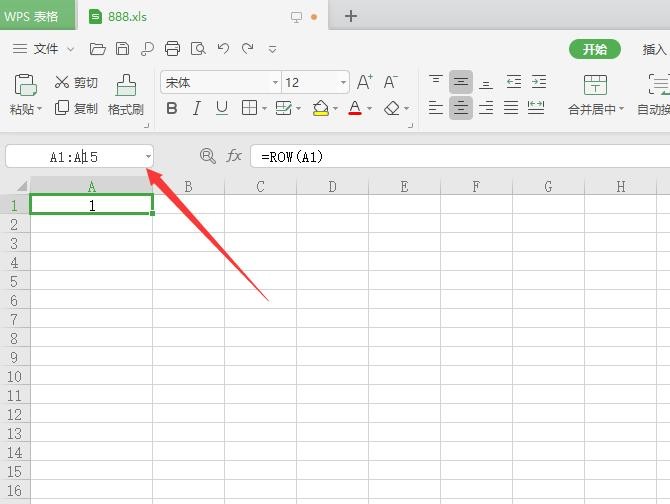670x504 pixels.
Task: Undo the last action
Action: point(223,49)
